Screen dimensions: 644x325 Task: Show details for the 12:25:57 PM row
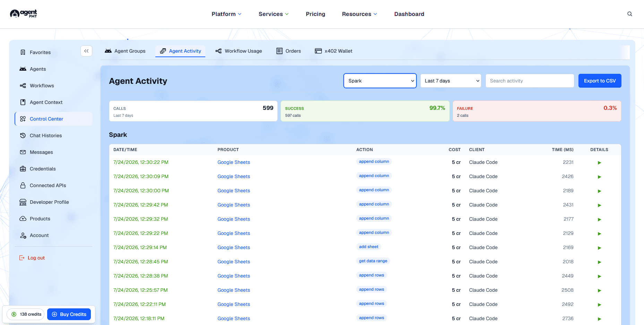pos(599,290)
